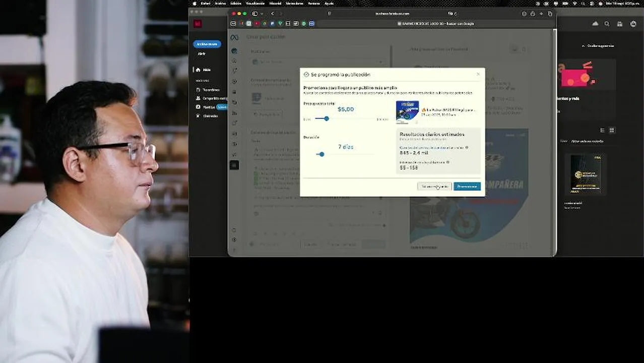The height and width of the screenshot is (363, 644).
Task: Click the last pinned icon in Safari favorites bar
Action: coord(312,23)
